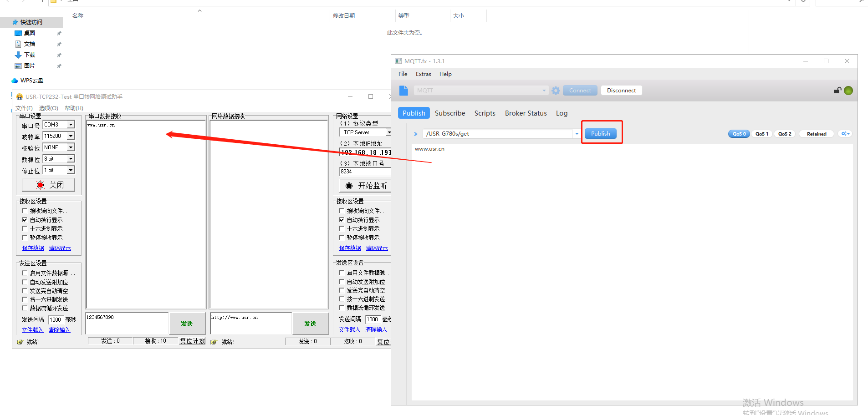Click the red serial port close icon

[x=41, y=185]
